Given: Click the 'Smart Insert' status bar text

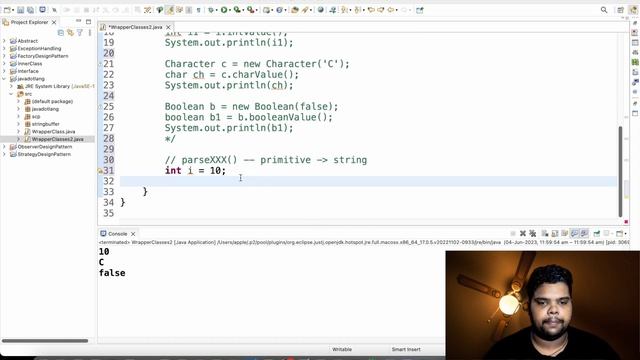Looking at the screenshot, I should [x=406, y=349].
